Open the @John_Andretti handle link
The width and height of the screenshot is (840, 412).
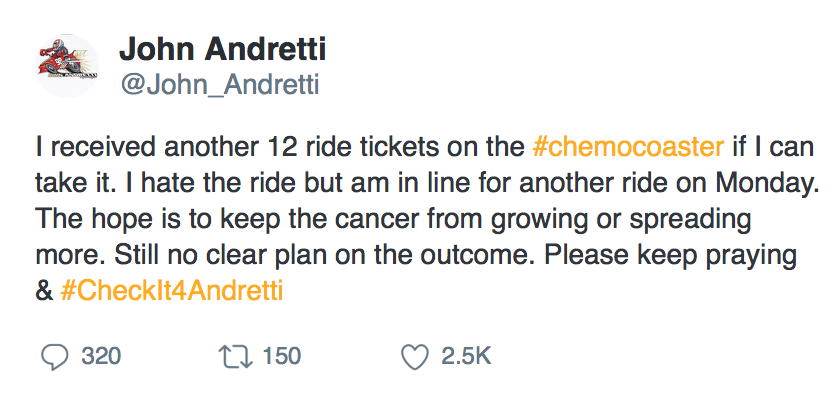(x=219, y=85)
